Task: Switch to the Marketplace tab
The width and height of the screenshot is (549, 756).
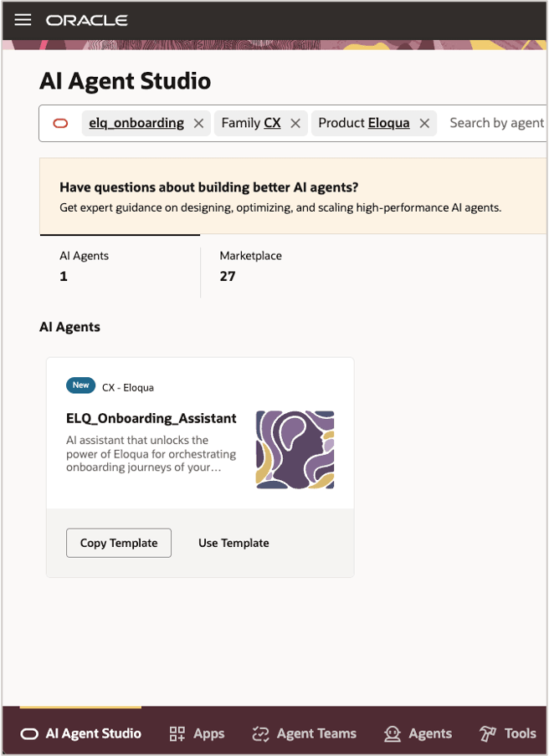Action: pos(251,266)
